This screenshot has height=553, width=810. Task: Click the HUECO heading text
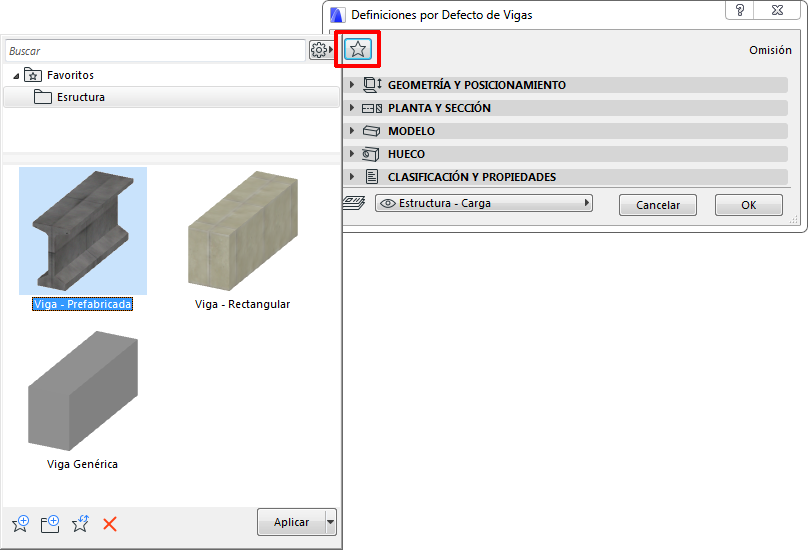click(x=406, y=154)
